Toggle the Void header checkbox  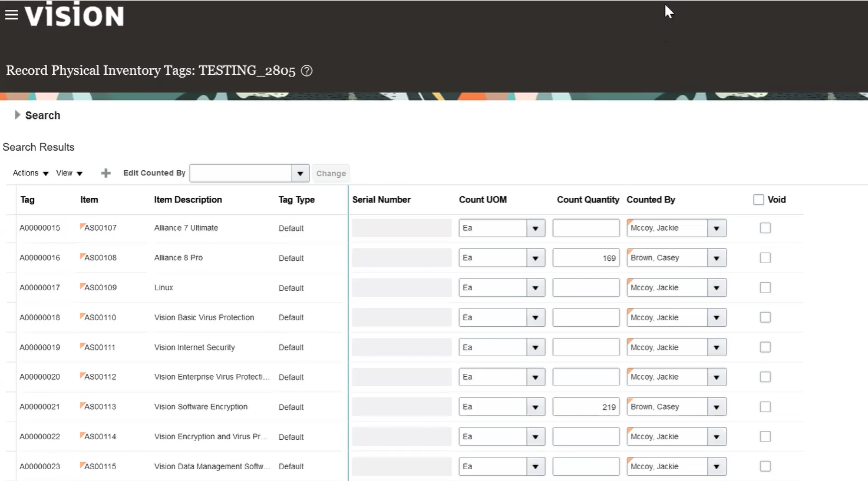pyautogui.click(x=758, y=200)
